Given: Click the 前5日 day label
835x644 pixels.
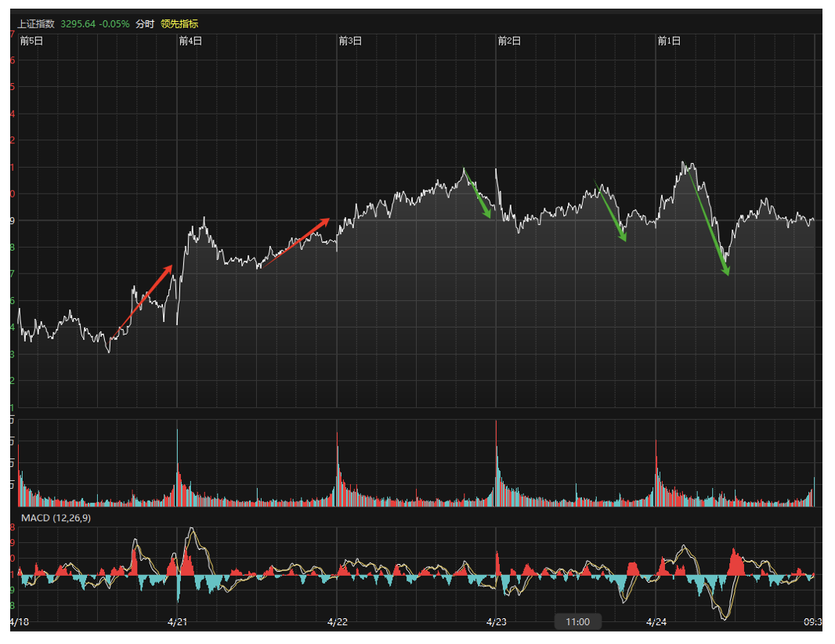Looking at the screenshot, I should 31,41.
